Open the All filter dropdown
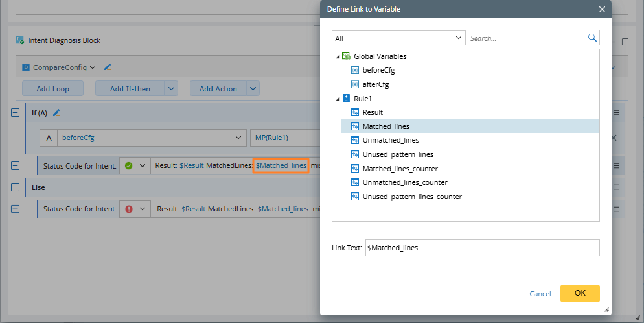 [398, 38]
